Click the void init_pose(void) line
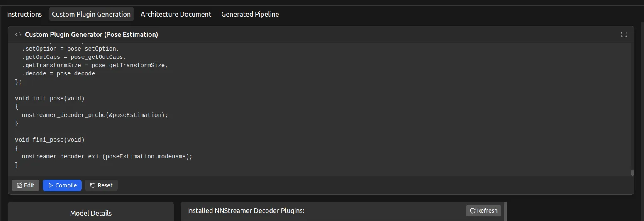 pyautogui.click(x=50, y=98)
